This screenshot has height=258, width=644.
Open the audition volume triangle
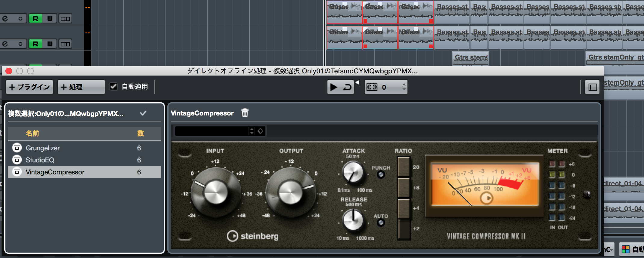click(x=357, y=82)
